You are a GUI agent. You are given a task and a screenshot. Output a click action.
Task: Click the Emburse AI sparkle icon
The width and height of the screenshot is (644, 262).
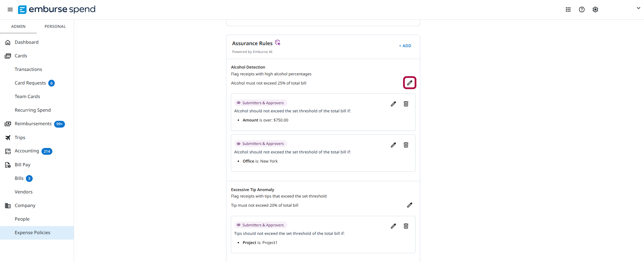pos(278,43)
